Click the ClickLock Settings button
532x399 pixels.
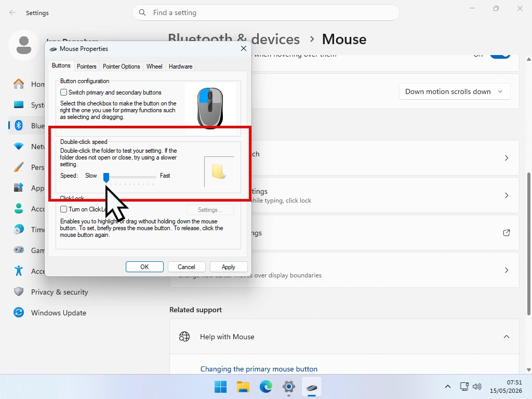[x=210, y=210]
